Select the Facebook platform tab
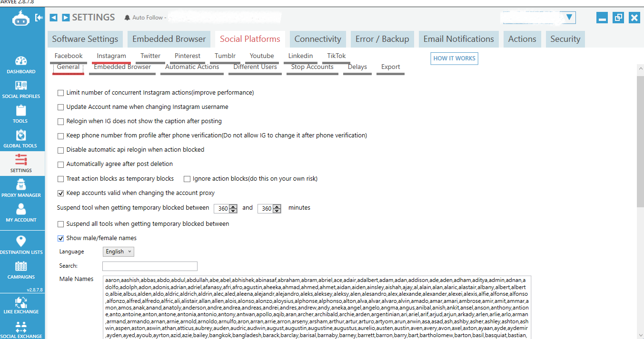Viewport: 644px width, 339px height. point(69,56)
